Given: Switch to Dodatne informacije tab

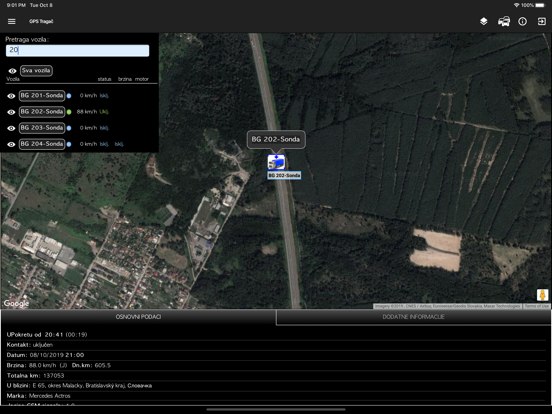Looking at the screenshot, I should 413,317.
